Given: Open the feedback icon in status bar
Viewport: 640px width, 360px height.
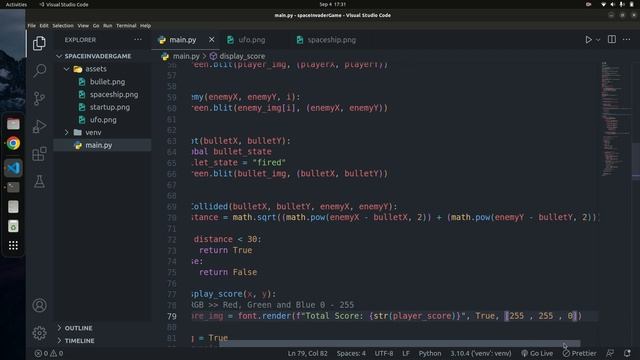Looking at the screenshot, I should 610,353.
